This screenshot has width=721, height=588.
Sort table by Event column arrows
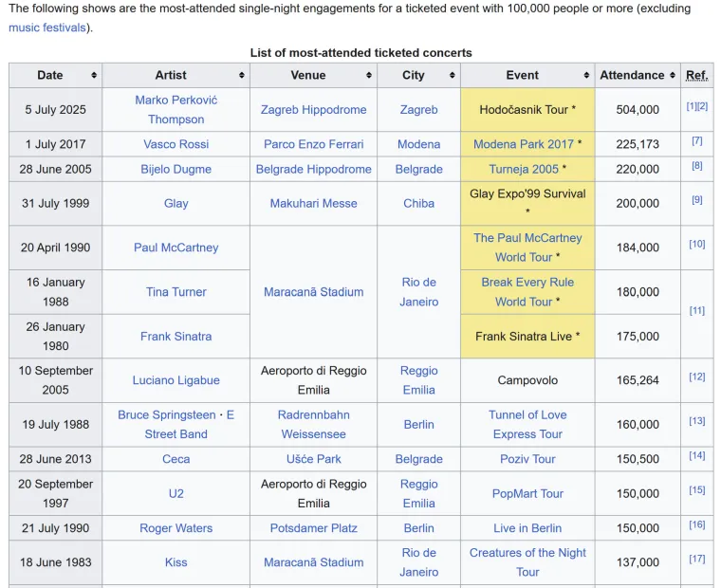586,75
